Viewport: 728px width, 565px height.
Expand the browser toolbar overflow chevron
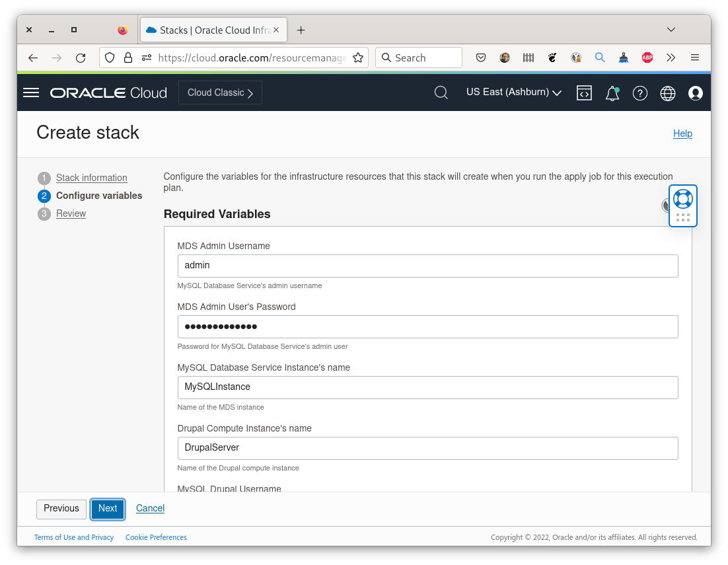tap(671, 57)
